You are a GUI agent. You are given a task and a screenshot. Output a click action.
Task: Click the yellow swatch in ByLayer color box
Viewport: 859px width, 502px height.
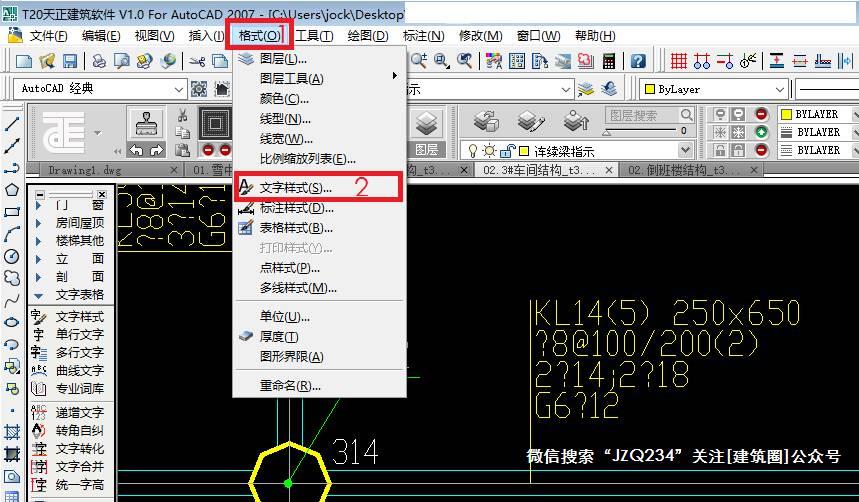coord(650,89)
